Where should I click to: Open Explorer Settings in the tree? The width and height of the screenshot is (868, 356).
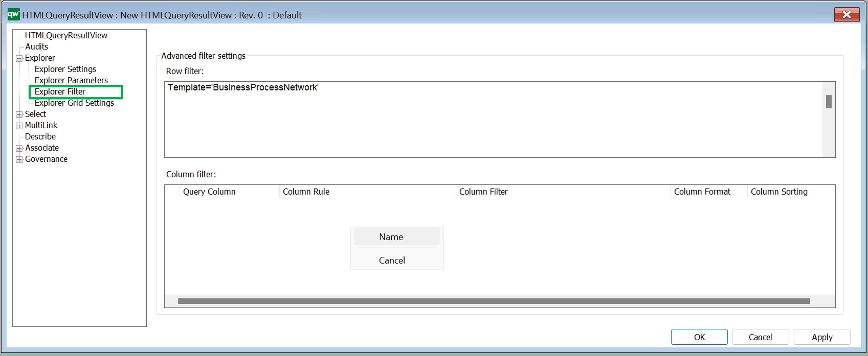[x=65, y=69]
